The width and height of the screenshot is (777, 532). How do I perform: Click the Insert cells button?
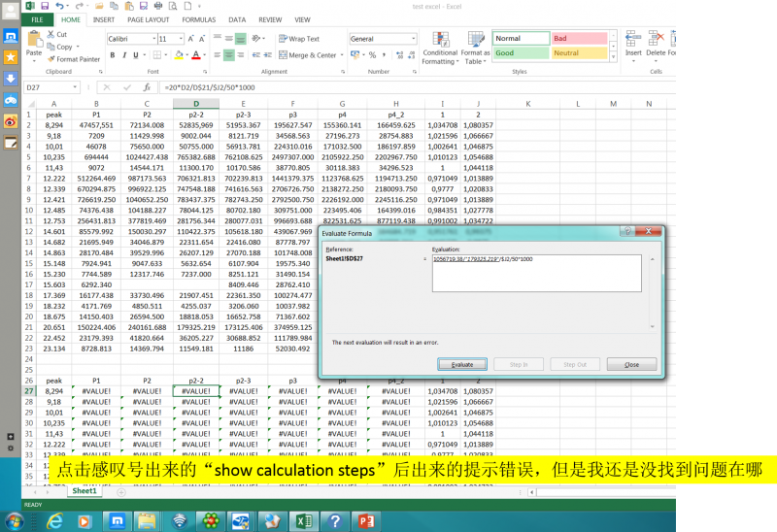pyautogui.click(x=633, y=47)
